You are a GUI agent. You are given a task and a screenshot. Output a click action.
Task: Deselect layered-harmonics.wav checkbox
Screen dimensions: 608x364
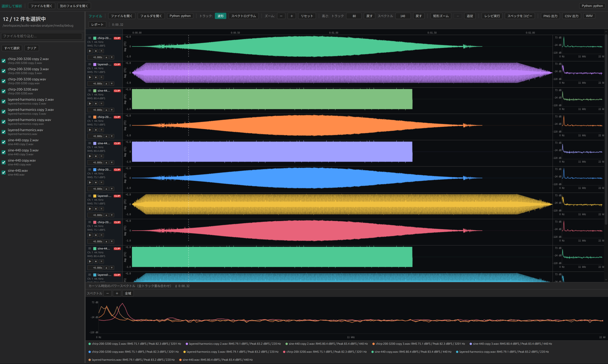point(4,132)
